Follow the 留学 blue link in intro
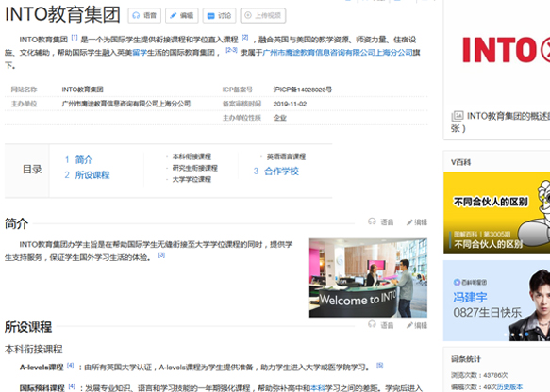The image size is (550, 392). [x=140, y=53]
